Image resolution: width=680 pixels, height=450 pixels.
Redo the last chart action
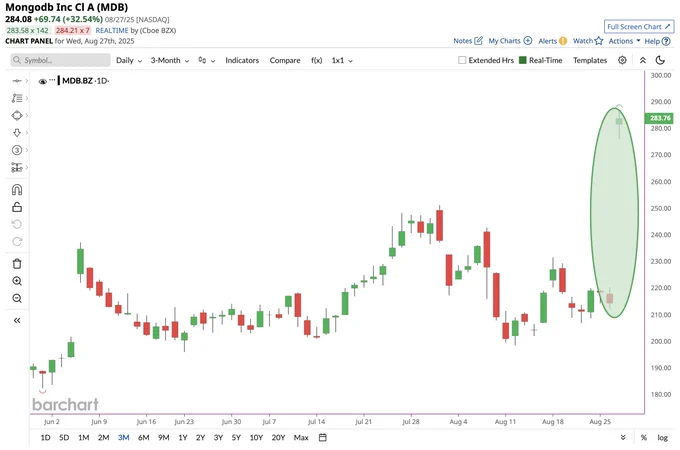click(x=17, y=241)
